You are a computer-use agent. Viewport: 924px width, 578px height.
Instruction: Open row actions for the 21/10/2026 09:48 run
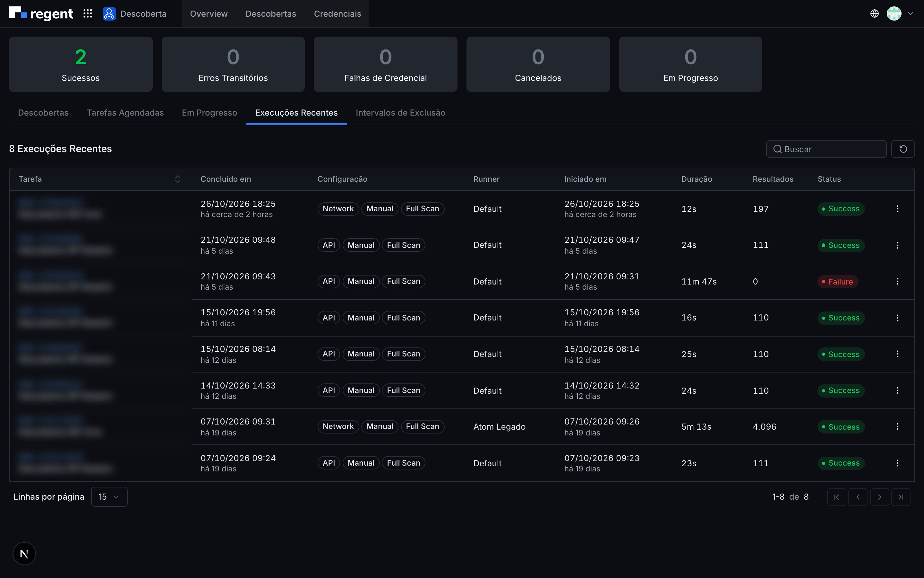pos(898,245)
